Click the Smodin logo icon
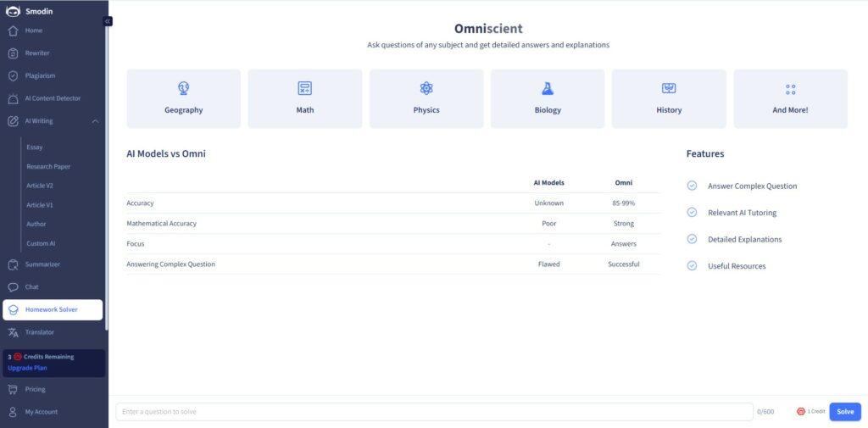This screenshot has height=428, width=868. tap(13, 11)
